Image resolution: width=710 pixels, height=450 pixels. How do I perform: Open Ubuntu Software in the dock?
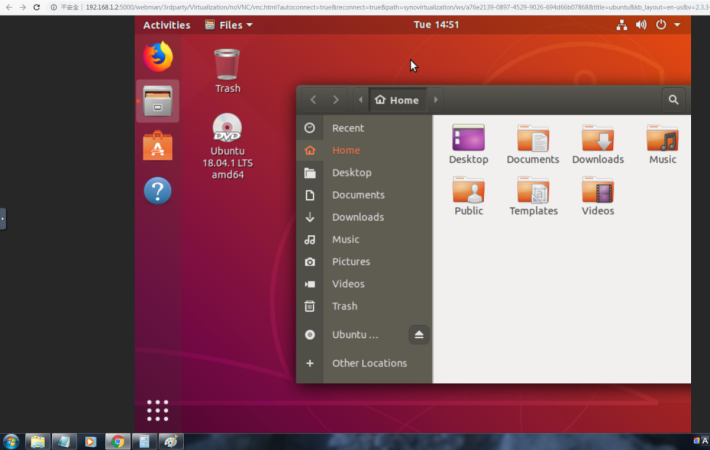coord(158,146)
